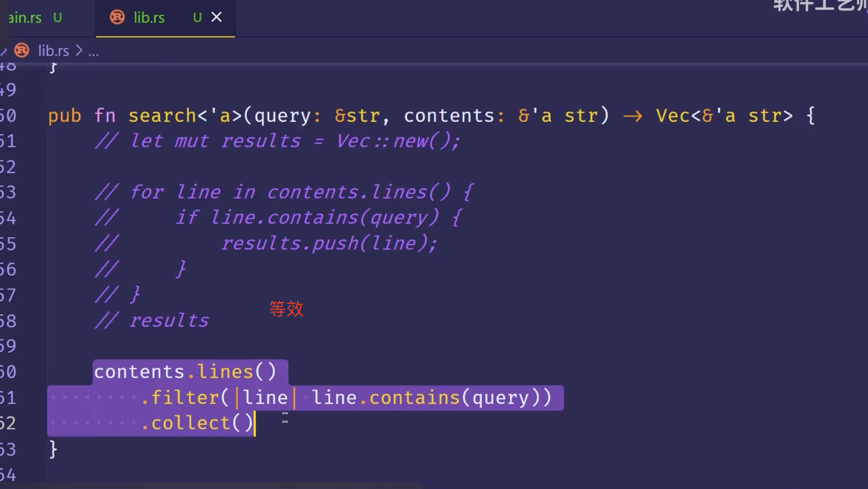
Task: Click the contains method in the closure
Action: [x=414, y=398]
